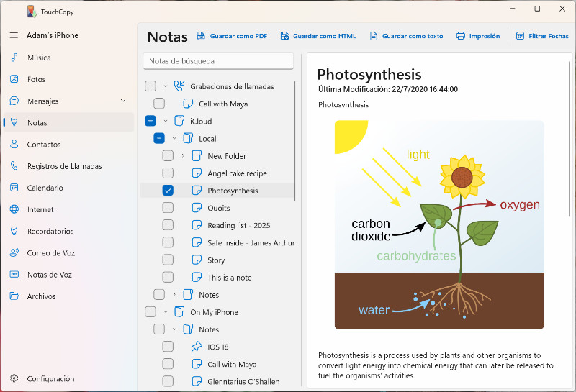Open the hamburger menu icon

[14, 35]
